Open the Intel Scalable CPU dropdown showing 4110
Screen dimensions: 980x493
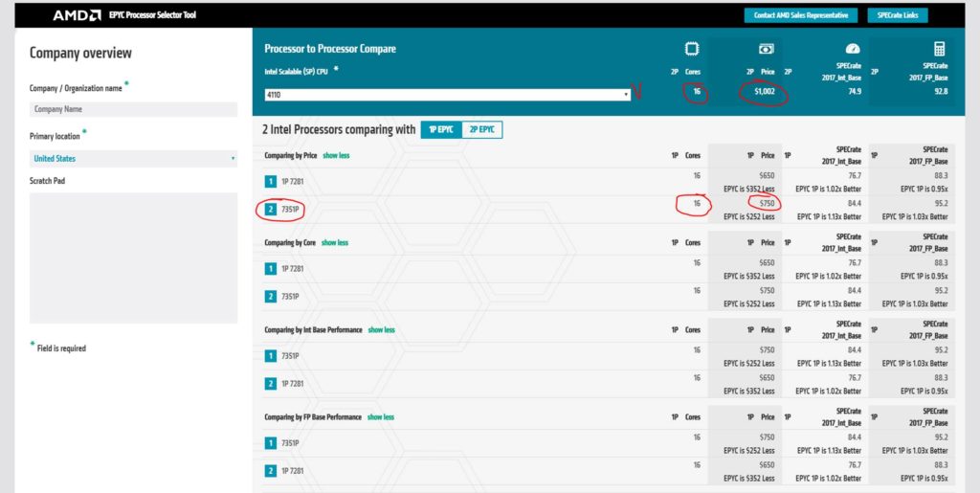coord(447,95)
